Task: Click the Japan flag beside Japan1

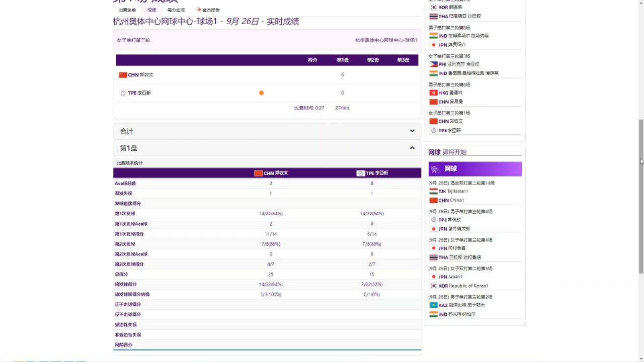Action: pos(433,277)
